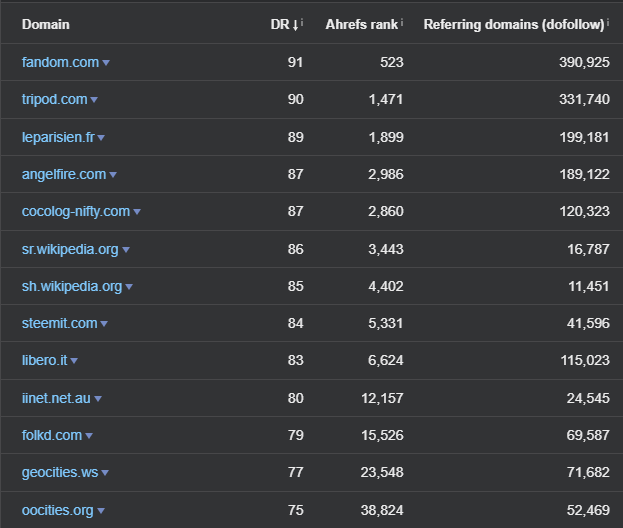Click the cocolog-nifty.com domain link
This screenshot has height=528, width=623.
(76, 211)
